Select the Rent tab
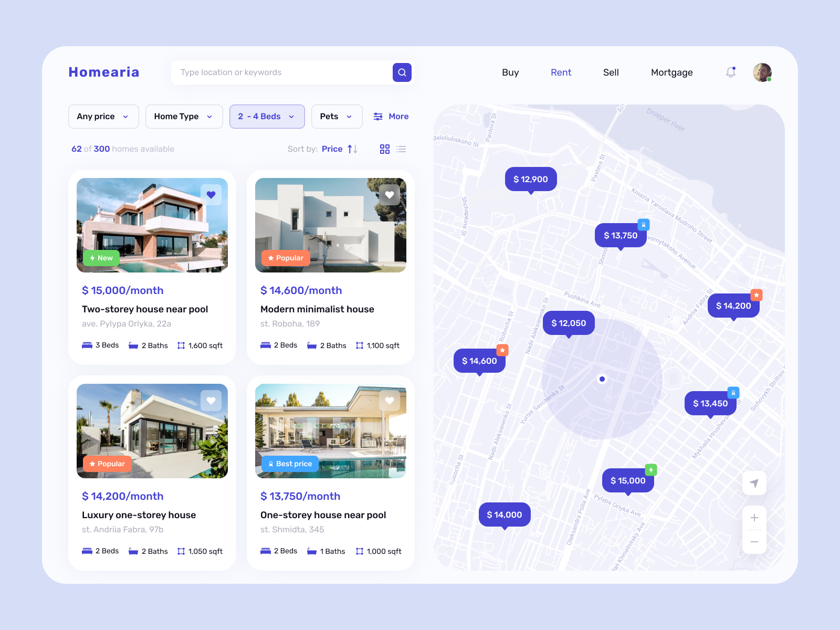The image size is (840, 630). (x=561, y=72)
